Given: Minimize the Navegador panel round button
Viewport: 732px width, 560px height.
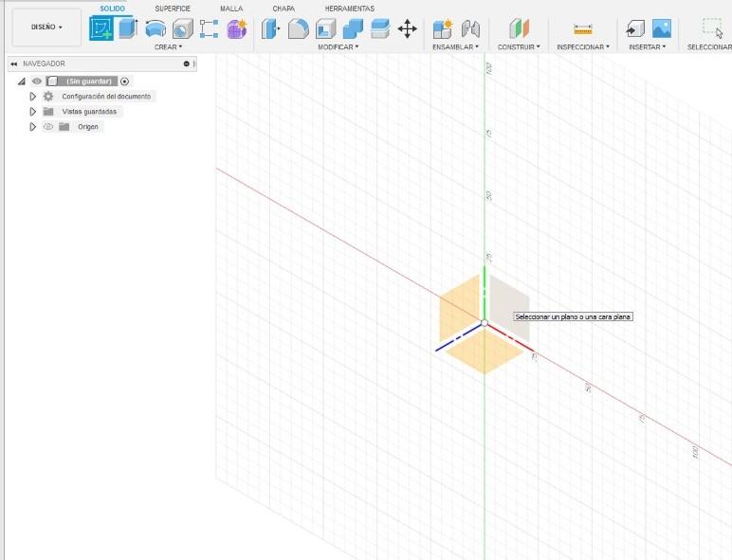Looking at the screenshot, I should click(186, 63).
